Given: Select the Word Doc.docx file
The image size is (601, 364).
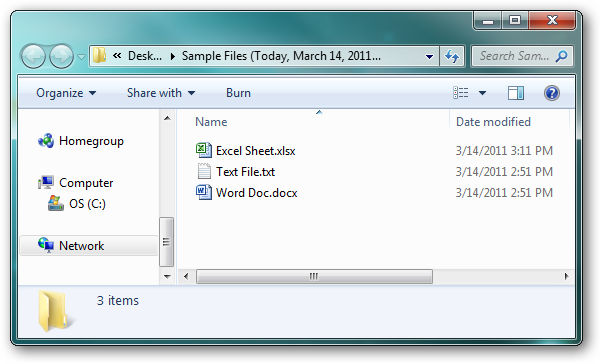Looking at the screenshot, I should (x=256, y=193).
